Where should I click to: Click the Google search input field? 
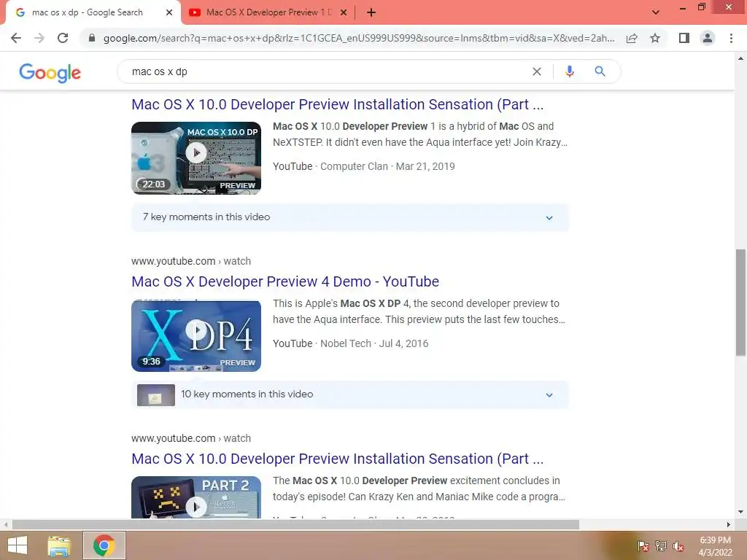[x=329, y=71]
